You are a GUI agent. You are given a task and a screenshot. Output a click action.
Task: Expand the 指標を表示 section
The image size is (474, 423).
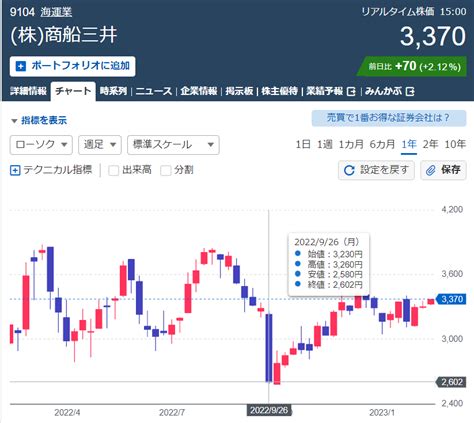tap(39, 120)
